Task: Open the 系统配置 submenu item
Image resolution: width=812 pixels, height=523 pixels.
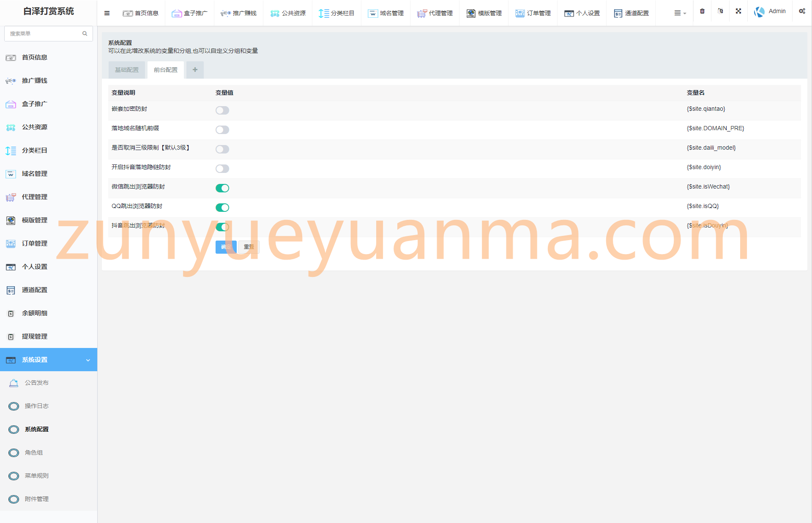Action: coord(49,430)
